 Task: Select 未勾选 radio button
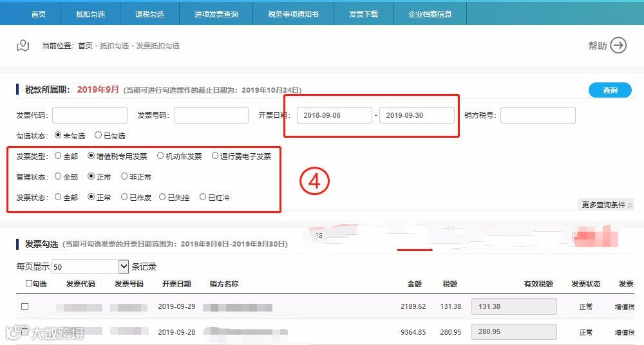[58, 135]
